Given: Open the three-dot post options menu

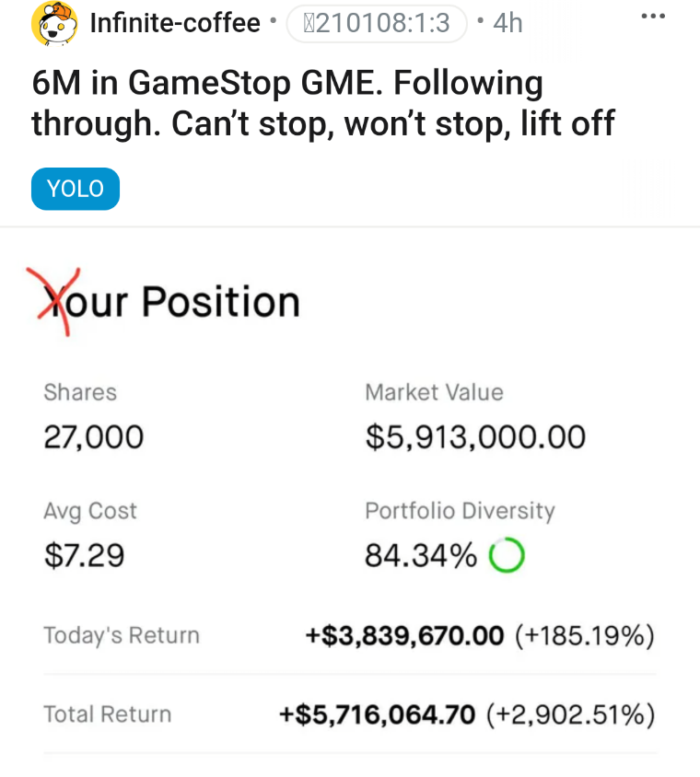Looking at the screenshot, I should click(x=653, y=16).
